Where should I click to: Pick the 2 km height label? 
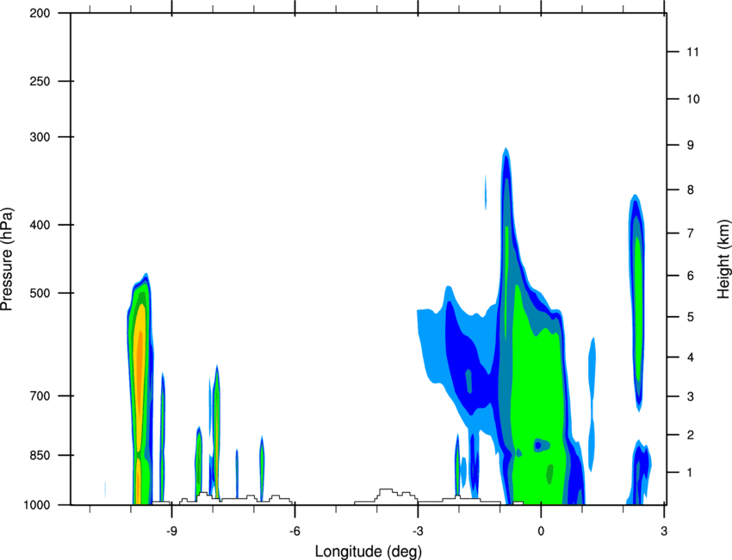point(690,435)
